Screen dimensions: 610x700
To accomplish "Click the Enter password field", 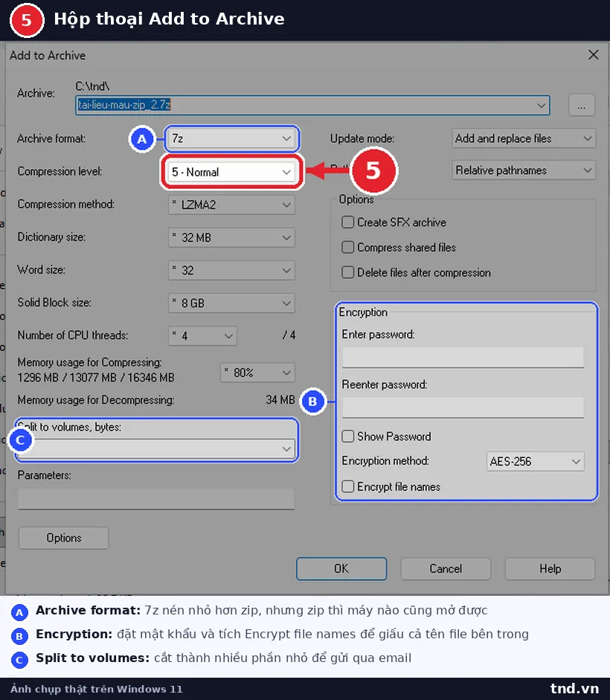I will [x=463, y=357].
